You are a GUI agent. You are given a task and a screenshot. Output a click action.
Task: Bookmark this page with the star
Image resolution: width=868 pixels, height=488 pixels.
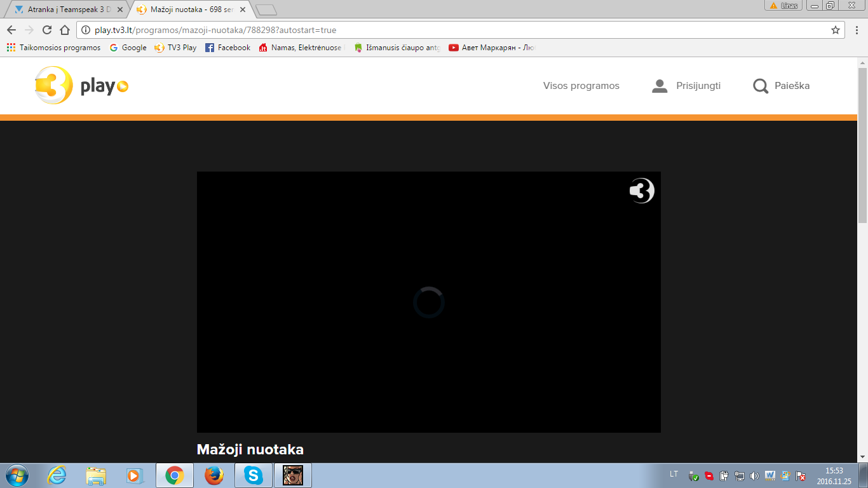pyautogui.click(x=836, y=30)
